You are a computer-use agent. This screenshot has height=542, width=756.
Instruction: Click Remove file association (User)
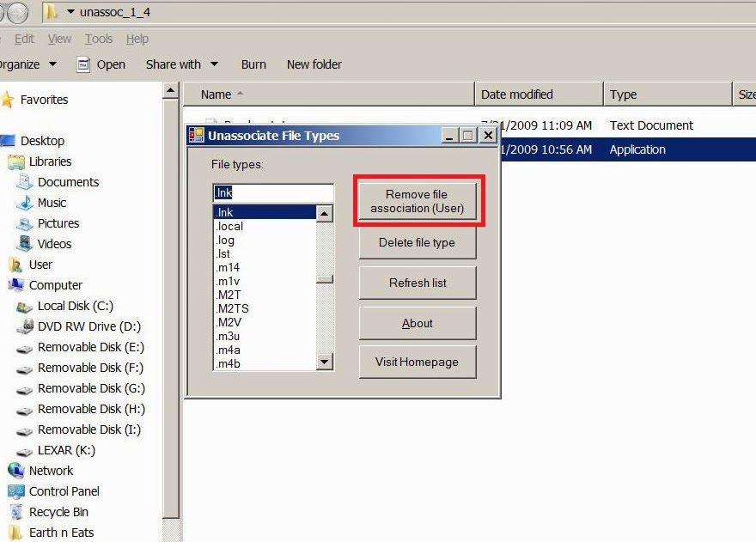pyautogui.click(x=418, y=201)
